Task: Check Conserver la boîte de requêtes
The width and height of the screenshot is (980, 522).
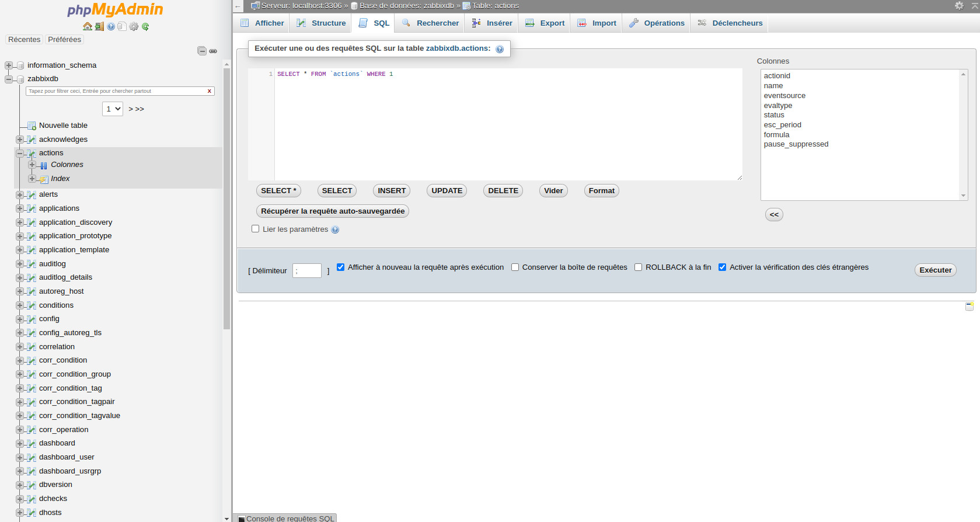Action: point(515,267)
